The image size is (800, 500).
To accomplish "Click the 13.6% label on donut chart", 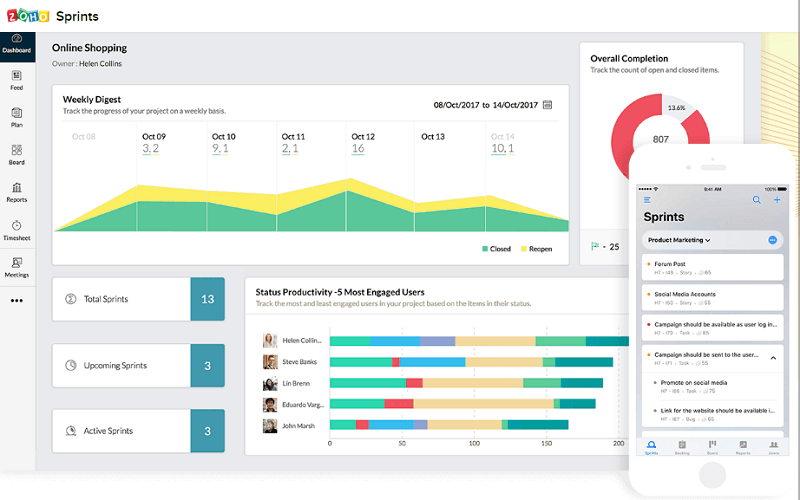I will (677, 108).
